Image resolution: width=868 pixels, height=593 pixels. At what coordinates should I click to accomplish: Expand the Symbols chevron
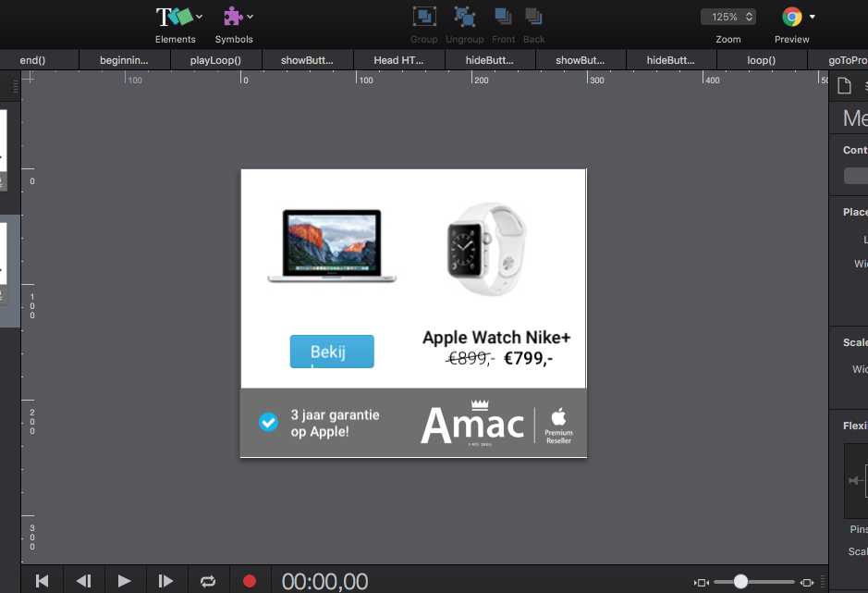(x=251, y=17)
